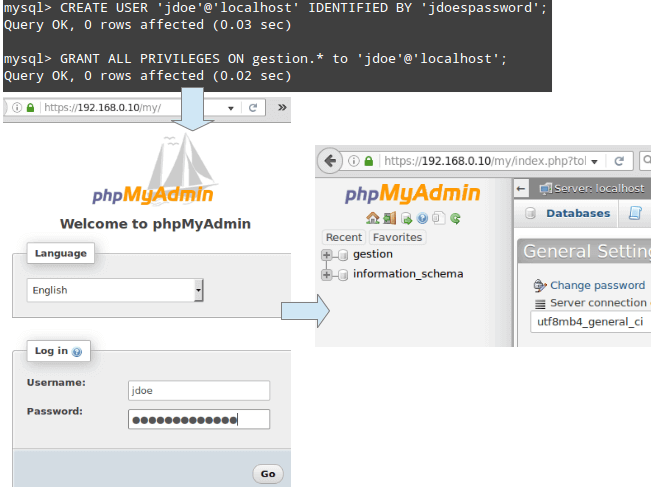Reload the login page at /my/
This screenshot has width=658, height=491.
[x=253, y=108]
